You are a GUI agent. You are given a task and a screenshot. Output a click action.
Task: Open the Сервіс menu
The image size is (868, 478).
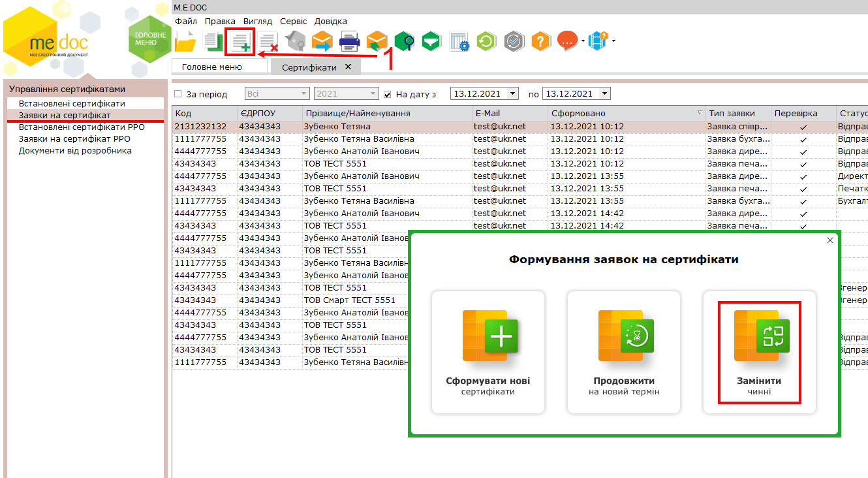[x=293, y=22]
